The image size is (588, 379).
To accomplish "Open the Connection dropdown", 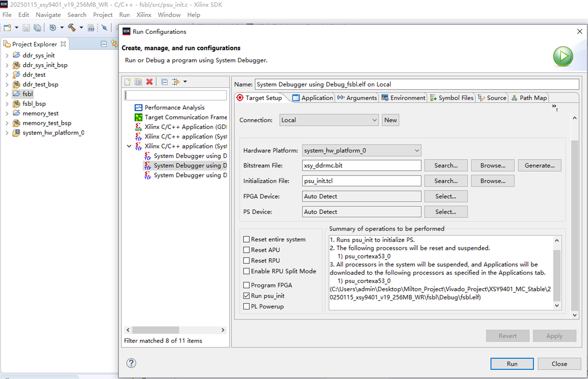I will 375,120.
